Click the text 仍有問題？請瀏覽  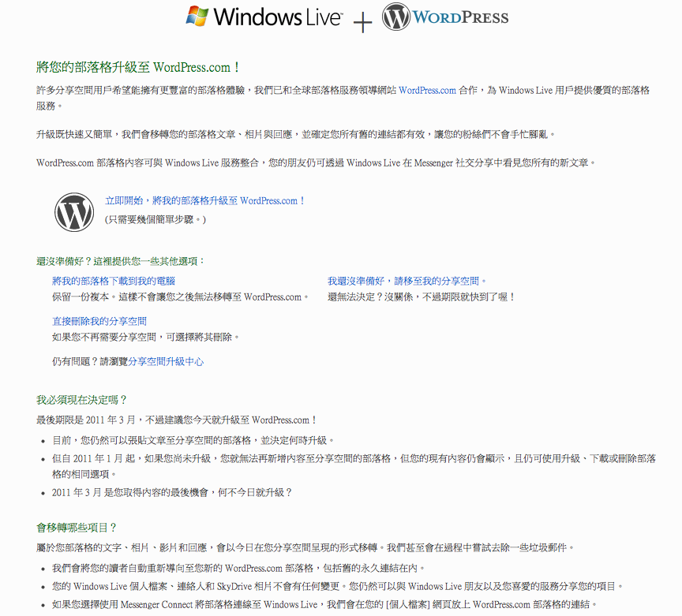pos(90,362)
